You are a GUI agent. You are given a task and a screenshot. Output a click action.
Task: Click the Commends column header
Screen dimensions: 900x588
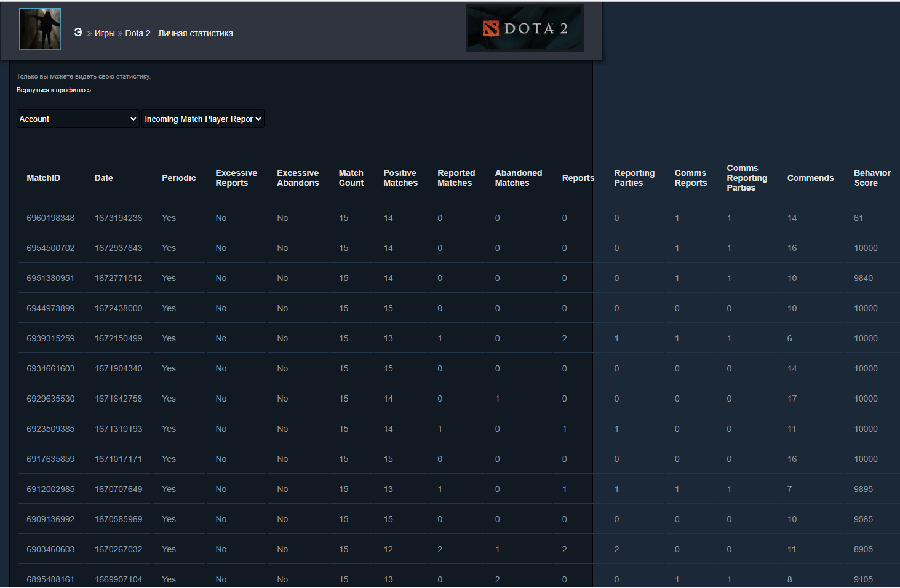tap(810, 178)
